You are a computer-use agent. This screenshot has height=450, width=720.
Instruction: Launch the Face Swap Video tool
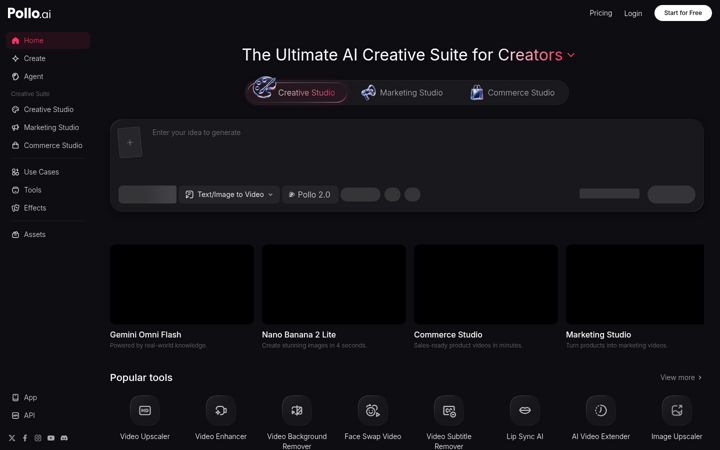pyautogui.click(x=372, y=410)
